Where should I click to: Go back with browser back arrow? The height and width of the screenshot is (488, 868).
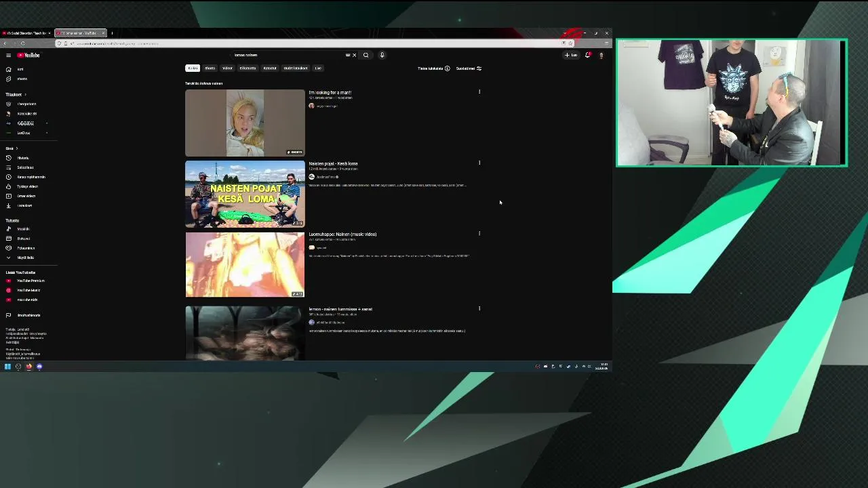5,43
